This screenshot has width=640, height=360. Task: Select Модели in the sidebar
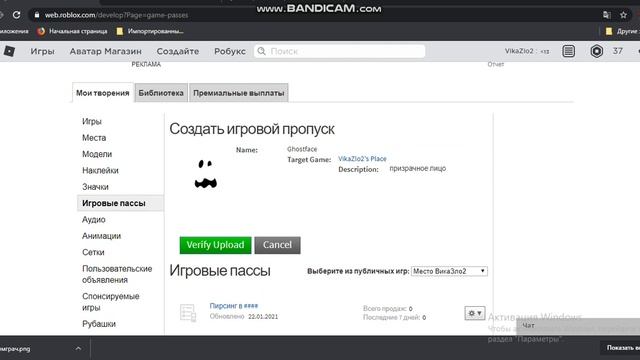pyautogui.click(x=97, y=154)
